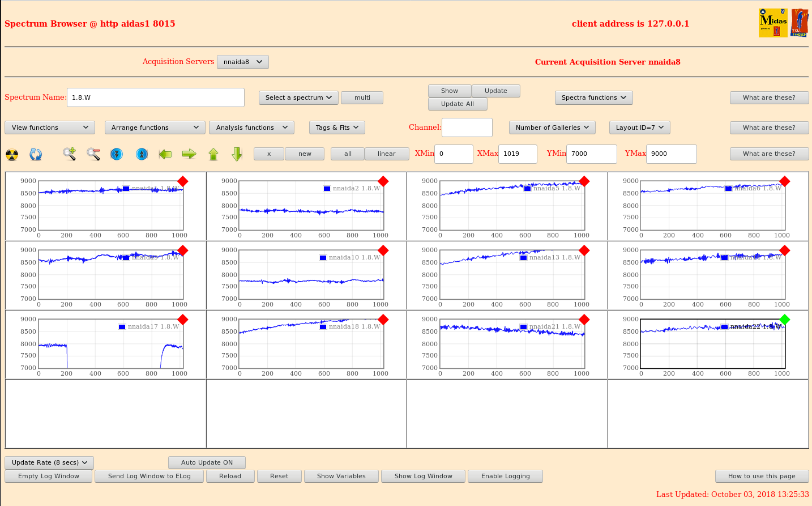Click the TCL logo icon
Image resolution: width=812 pixels, height=506 pixels.
[800, 23]
